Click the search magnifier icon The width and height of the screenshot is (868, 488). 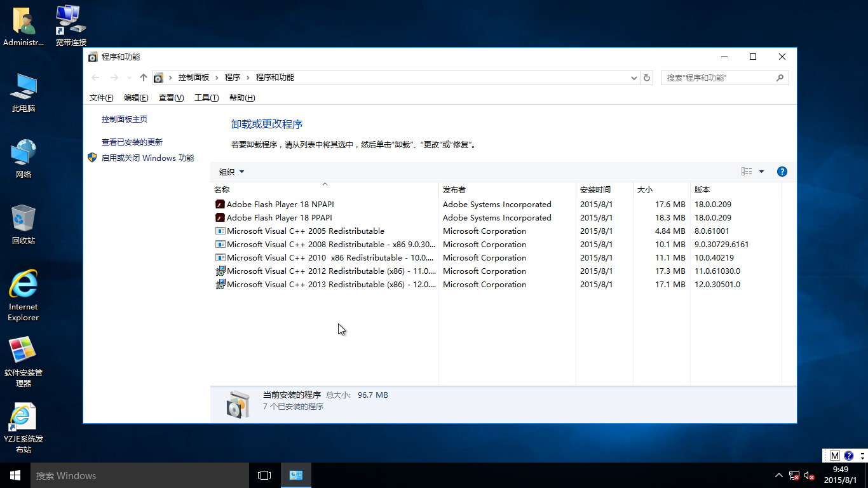(780, 78)
